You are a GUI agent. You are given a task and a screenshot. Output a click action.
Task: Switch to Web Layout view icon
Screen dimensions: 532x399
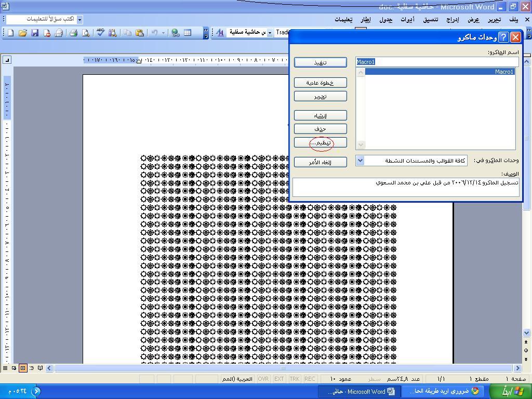click(14, 368)
